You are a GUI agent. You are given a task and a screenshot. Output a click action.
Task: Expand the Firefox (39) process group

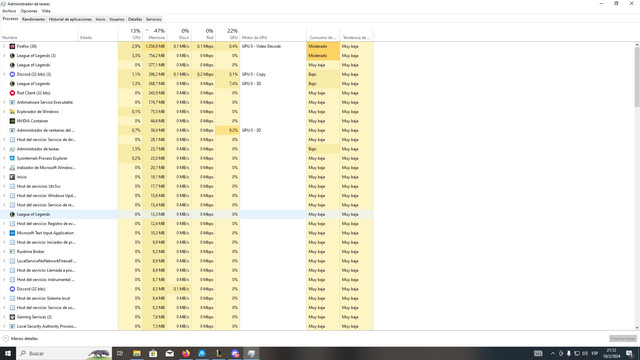coord(4,47)
